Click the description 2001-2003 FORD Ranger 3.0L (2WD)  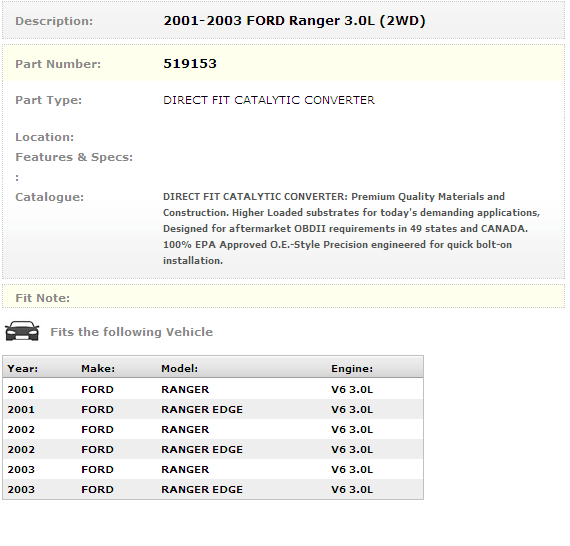pyautogui.click(x=294, y=21)
